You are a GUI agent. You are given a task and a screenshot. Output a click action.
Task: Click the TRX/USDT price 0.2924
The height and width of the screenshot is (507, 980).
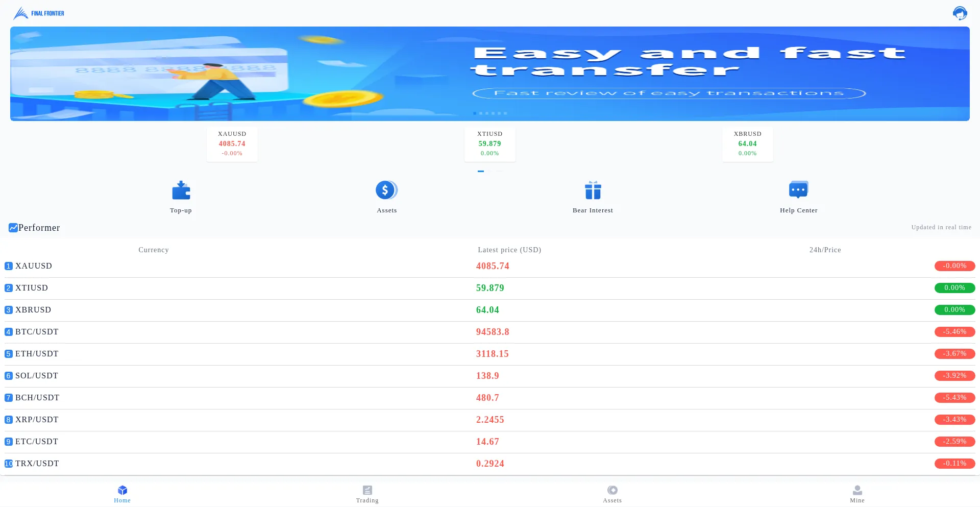[490, 464]
